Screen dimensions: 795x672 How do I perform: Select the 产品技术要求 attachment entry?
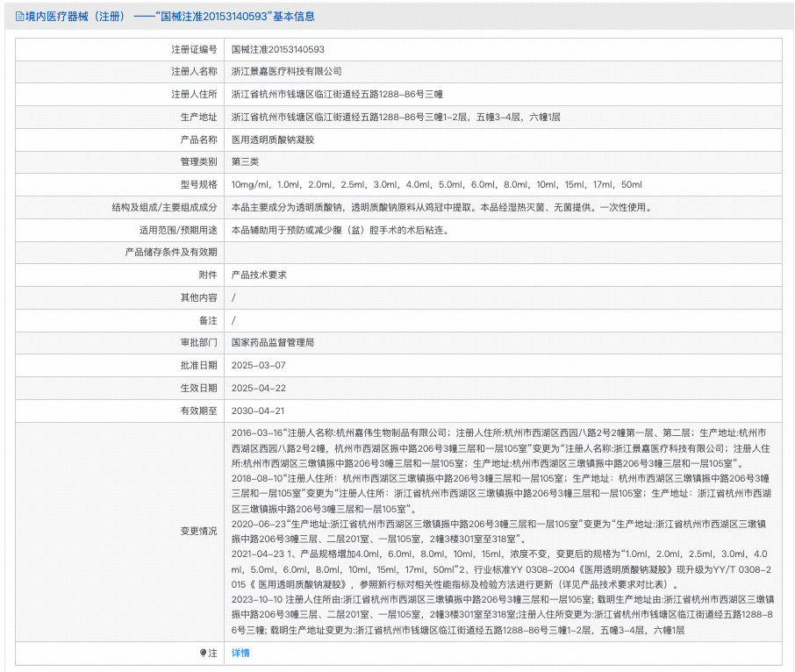[x=261, y=275]
